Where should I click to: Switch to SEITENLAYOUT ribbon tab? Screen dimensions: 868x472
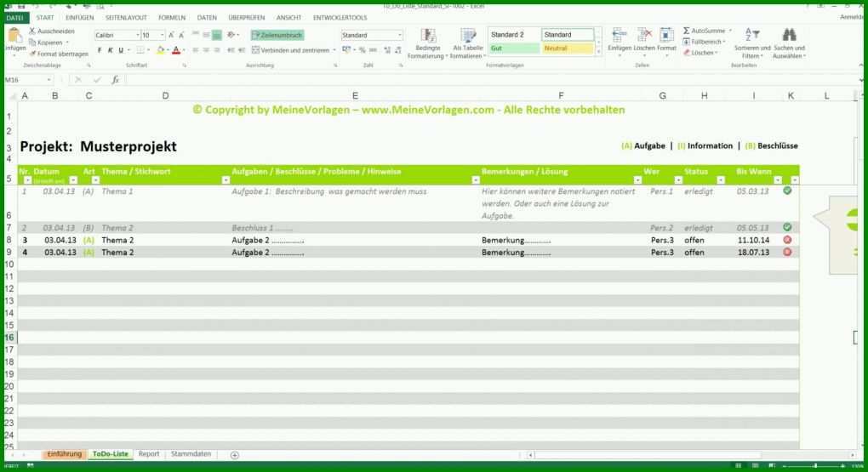coord(126,18)
